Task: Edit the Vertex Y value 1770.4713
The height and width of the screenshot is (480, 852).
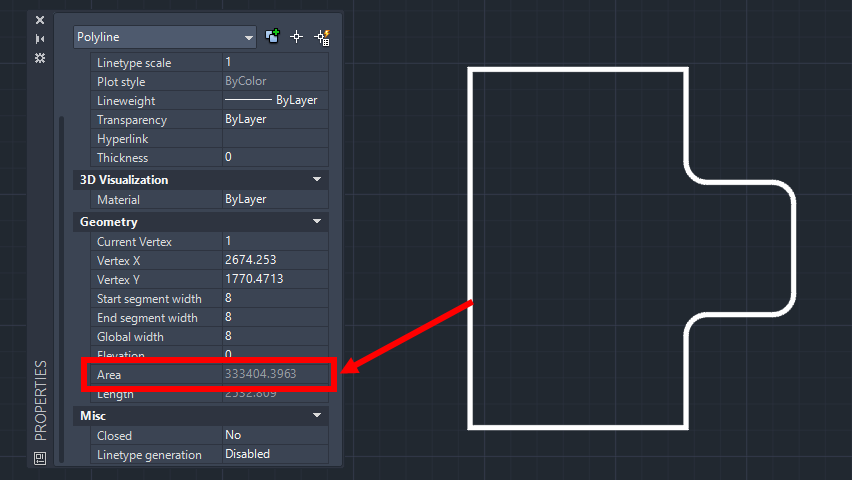Action: tap(275, 279)
